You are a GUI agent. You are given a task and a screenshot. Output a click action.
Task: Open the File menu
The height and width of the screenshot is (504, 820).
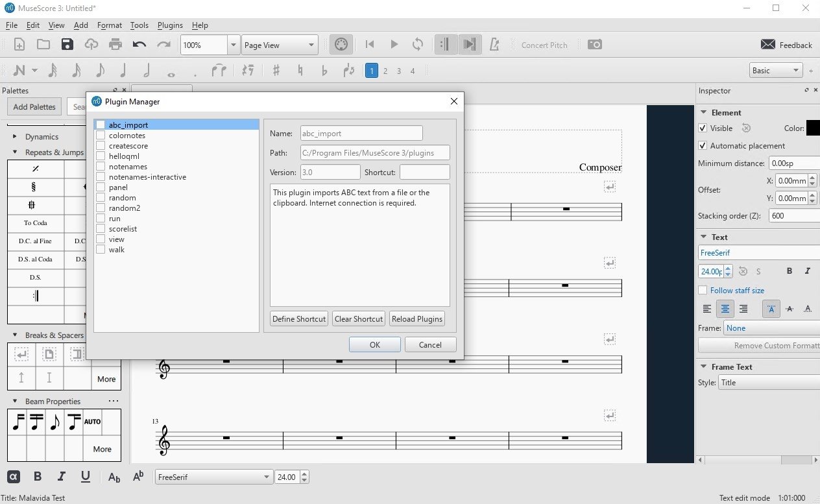tap(11, 25)
